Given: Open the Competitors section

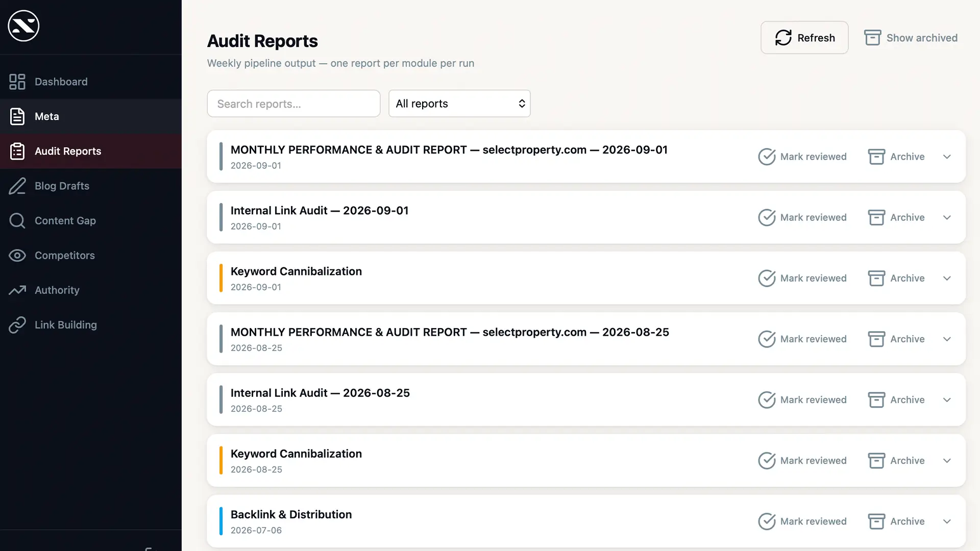Looking at the screenshot, I should point(91,255).
